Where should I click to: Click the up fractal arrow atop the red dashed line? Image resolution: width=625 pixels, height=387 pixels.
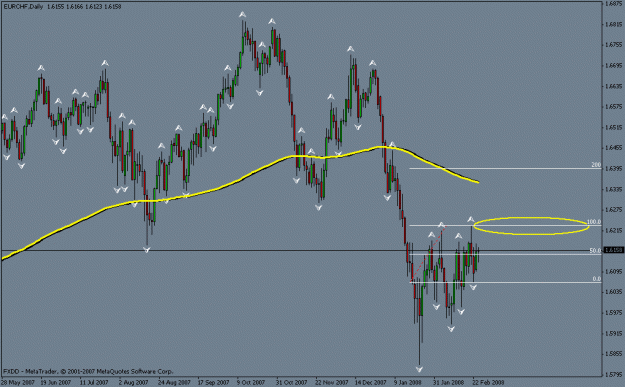[x=442, y=225]
